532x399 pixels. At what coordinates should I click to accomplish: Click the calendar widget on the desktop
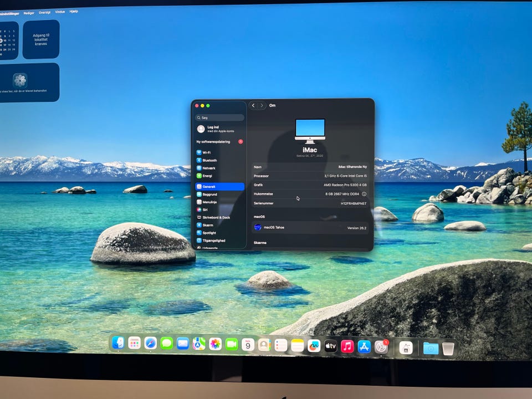(8, 40)
